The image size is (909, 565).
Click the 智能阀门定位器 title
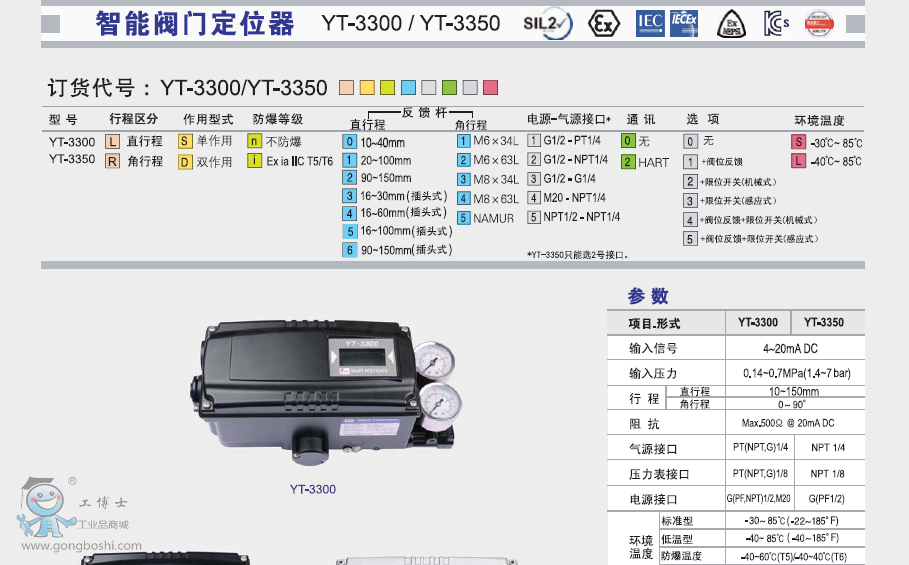coord(195,24)
